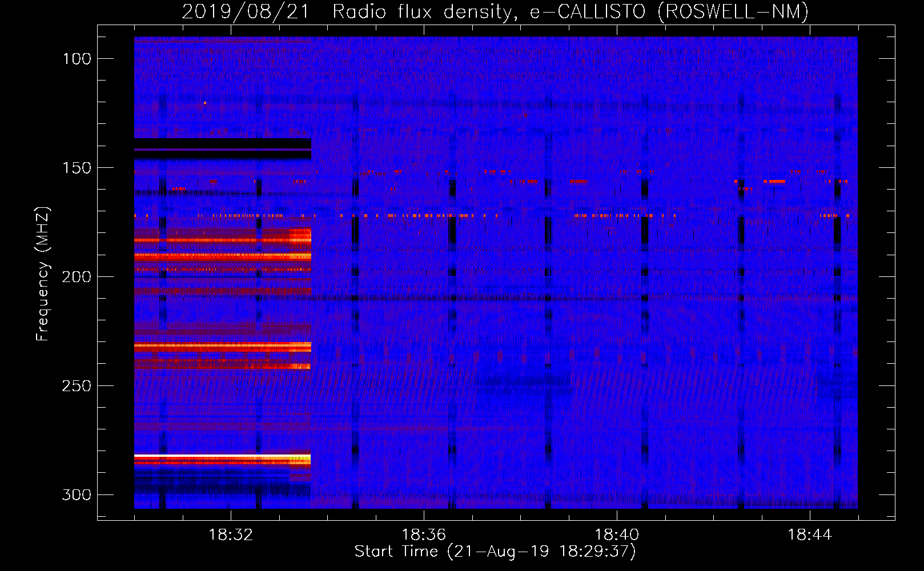Image resolution: width=924 pixels, height=571 pixels.
Task: Click the Start Time axis label
Action: click(495, 552)
